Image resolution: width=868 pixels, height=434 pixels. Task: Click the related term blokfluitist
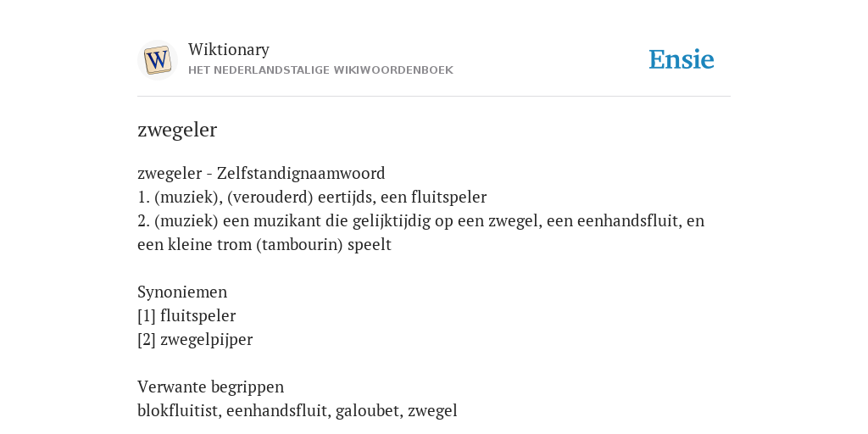pyautogui.click(x=180, y=411)
